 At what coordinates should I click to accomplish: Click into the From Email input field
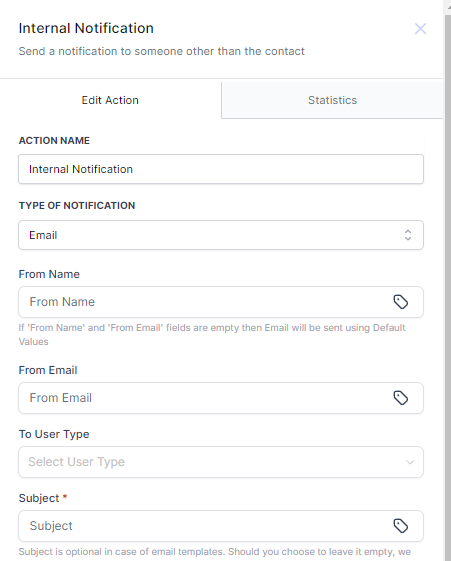pyautogui.click(x=206, y=398)
